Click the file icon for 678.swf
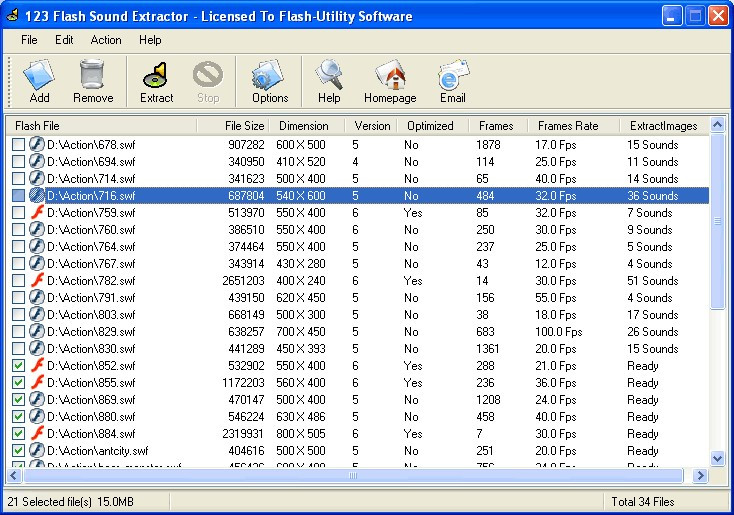The width and height of the screenshot is (734, 515). [x=37, y=144]
